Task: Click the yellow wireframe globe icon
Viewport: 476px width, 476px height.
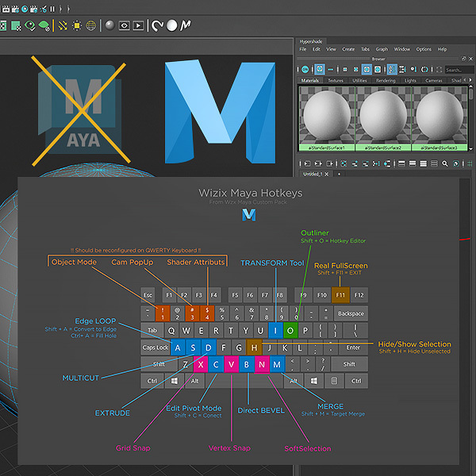Action: (90, 26)
